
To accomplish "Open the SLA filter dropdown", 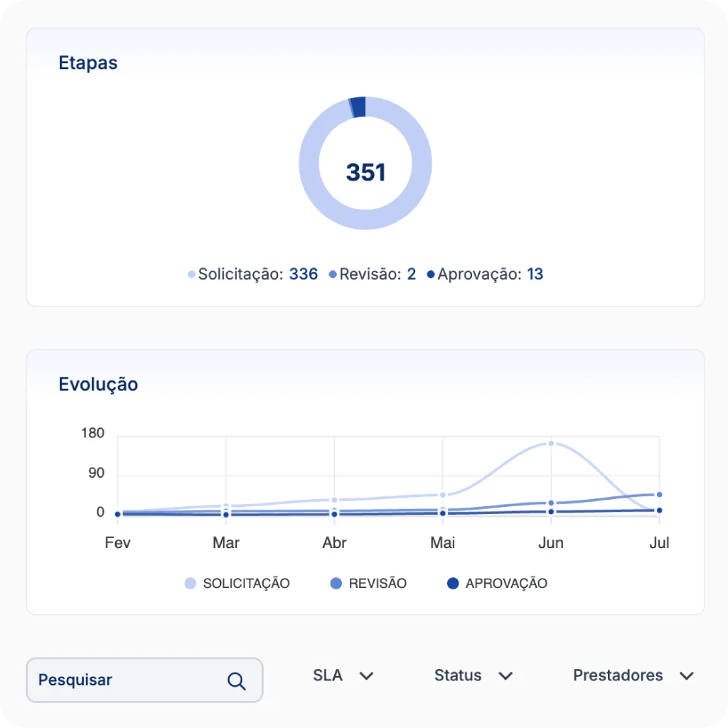I will pyautogui.click(x=343, y=675).
